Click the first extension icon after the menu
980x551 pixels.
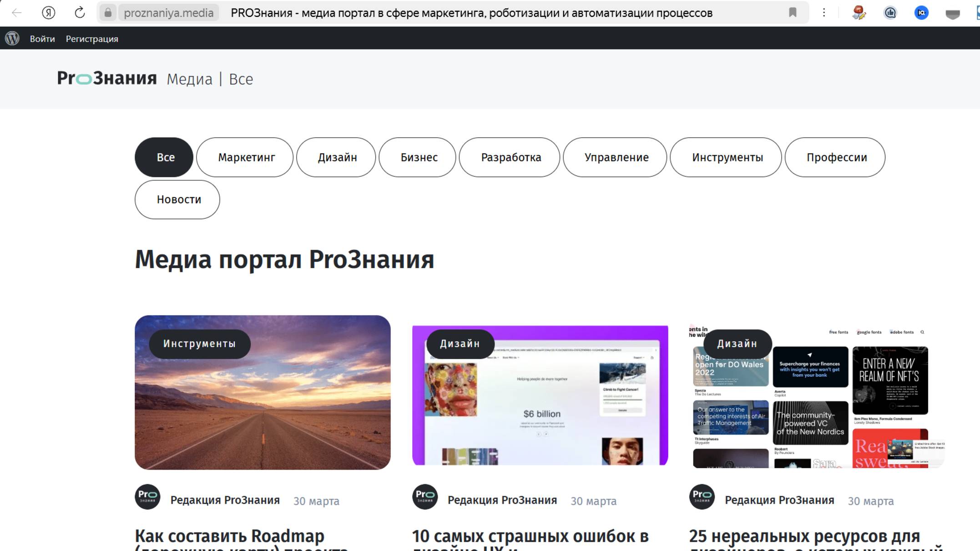click(859, 13)
